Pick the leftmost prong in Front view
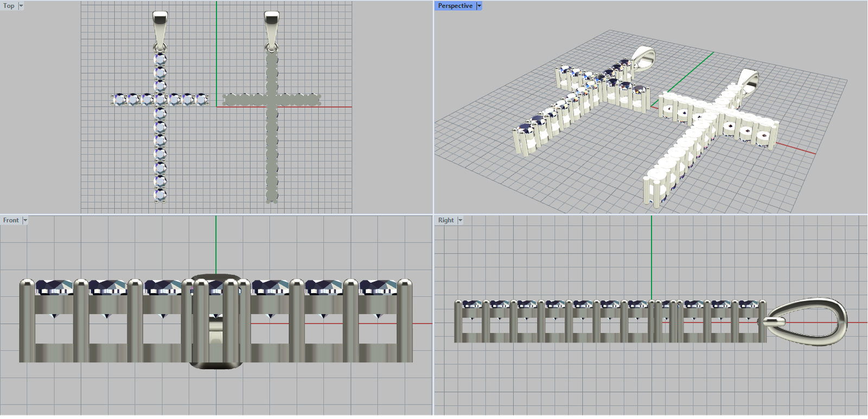 click(x=26, y=320)
